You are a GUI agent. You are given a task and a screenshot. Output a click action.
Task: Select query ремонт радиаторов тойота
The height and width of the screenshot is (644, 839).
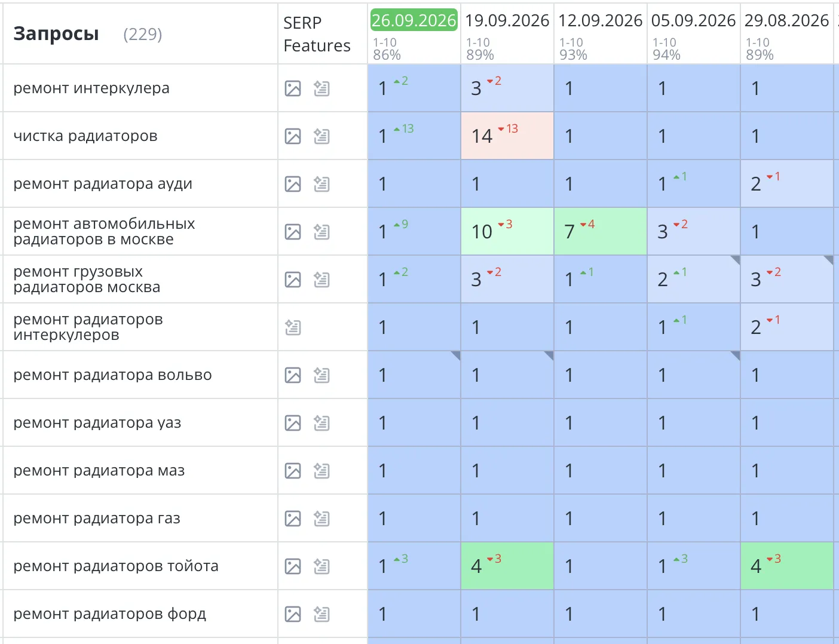point(116,566)
